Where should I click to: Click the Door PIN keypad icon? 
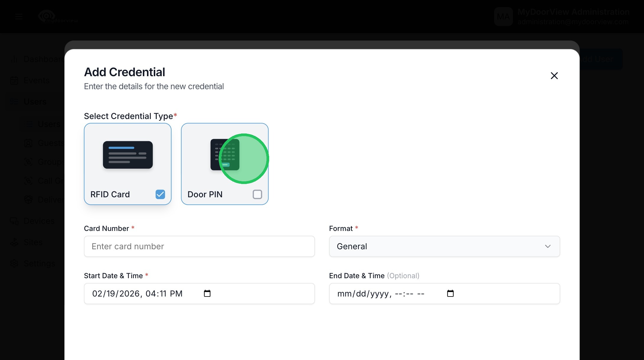click(225, 155)
